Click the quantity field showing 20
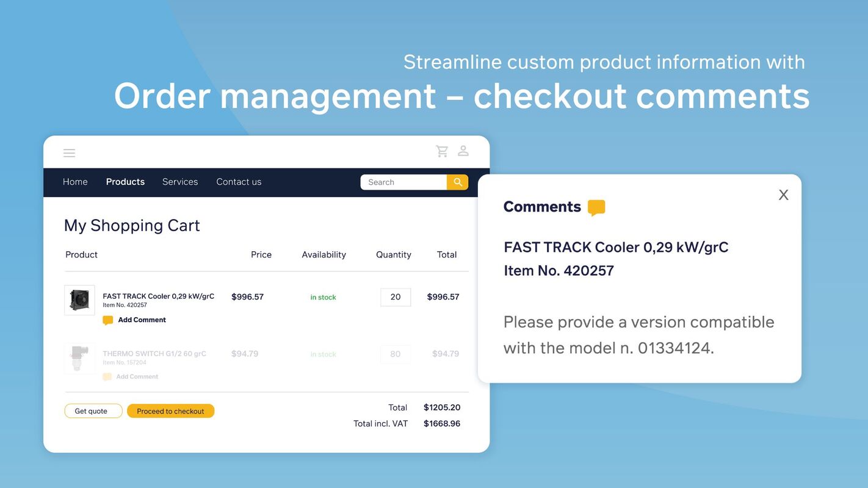The image size is (868, 488). (396, 297)
